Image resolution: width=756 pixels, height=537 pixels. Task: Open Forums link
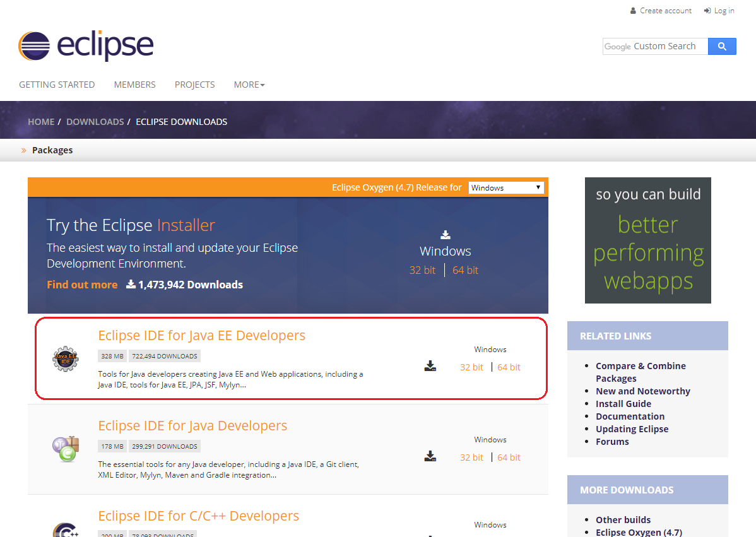click(612, 442)
